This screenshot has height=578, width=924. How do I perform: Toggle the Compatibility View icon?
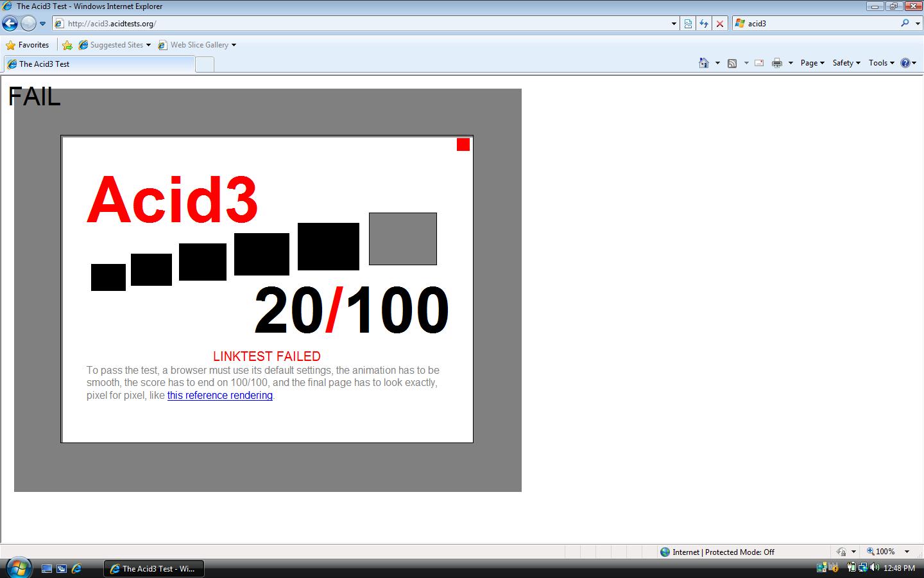point(688,24)
